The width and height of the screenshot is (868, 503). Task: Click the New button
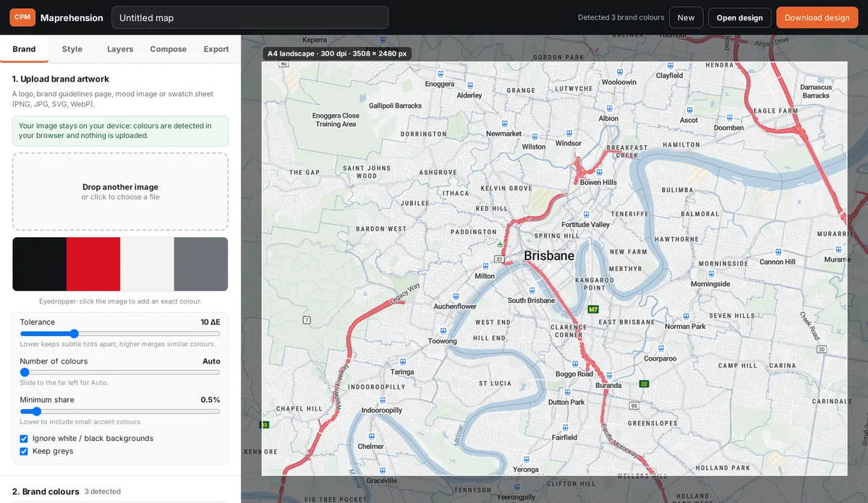click(686, 17)
